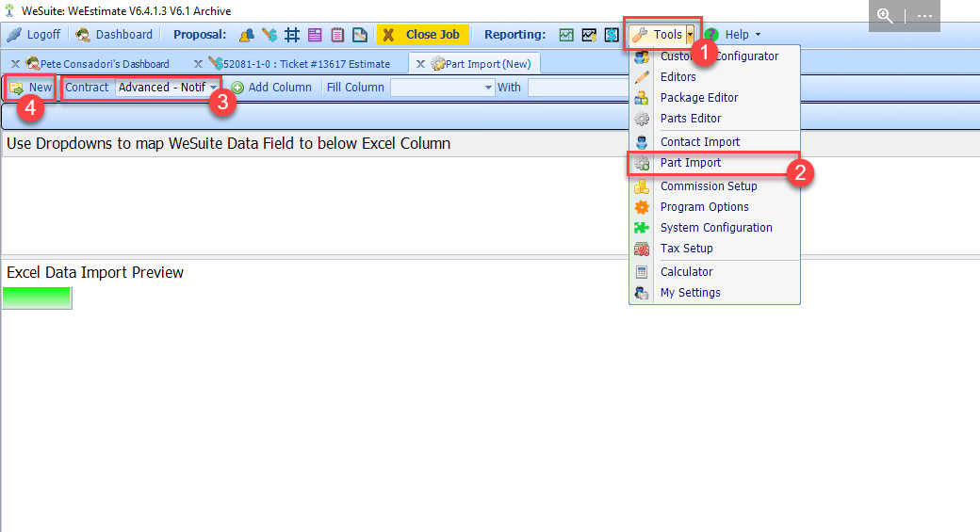980x532 pixels.
Task: Click the three-dots more options icon
Action: point(925,16)
